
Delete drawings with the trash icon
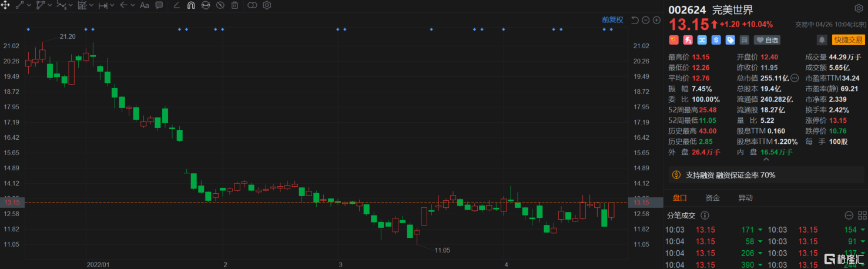[234, 5]
